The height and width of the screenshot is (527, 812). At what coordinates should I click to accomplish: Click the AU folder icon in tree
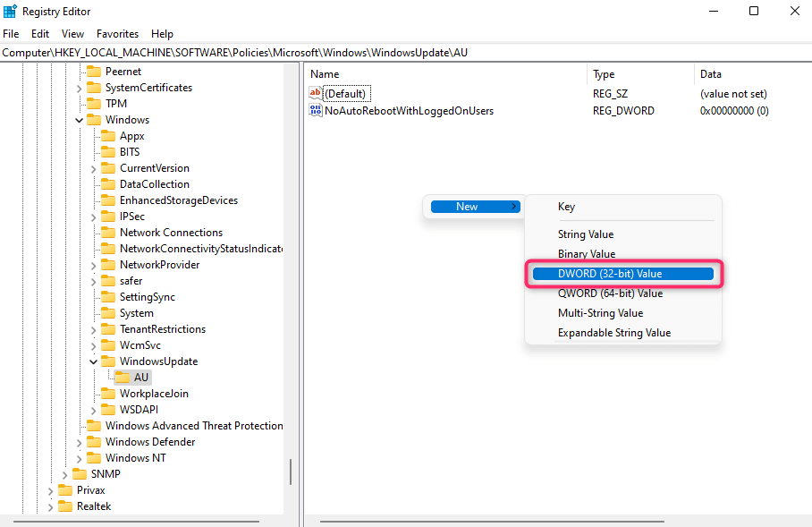(123, 377)
